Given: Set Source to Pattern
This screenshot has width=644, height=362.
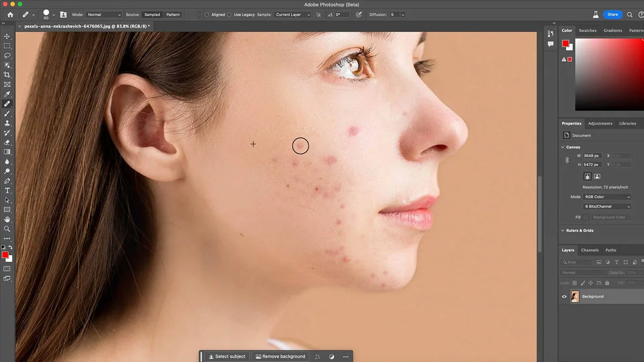Looking at the screenshot, I should (x=173, y=14).
